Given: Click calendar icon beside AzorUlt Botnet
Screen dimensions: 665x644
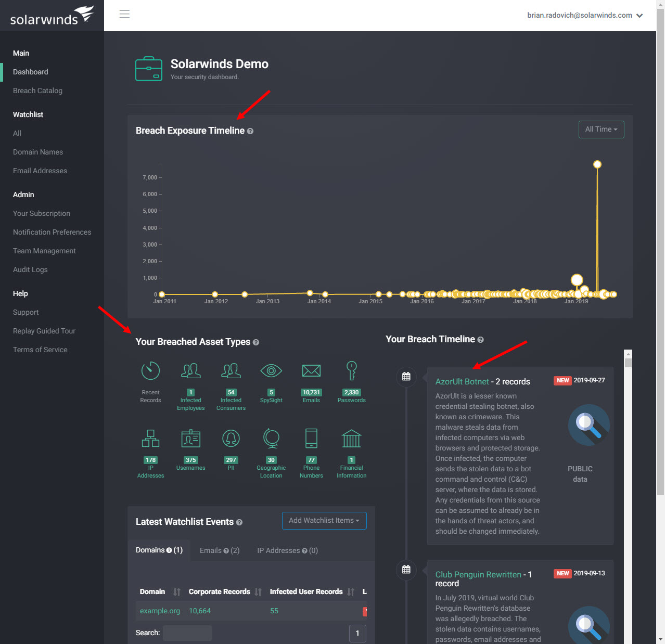Looking at the screenshot, I should [406, 377].
